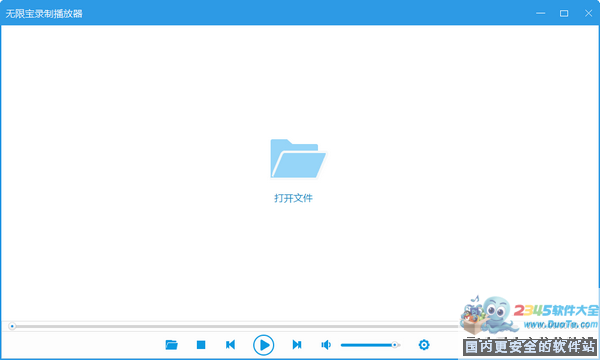Select the 打开文件 label
Screen dimensions: 600x360
(x=293, y=198)
